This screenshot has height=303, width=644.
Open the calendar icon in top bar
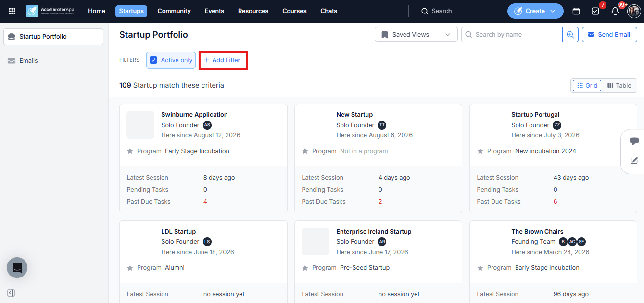(x=576, y=11)
